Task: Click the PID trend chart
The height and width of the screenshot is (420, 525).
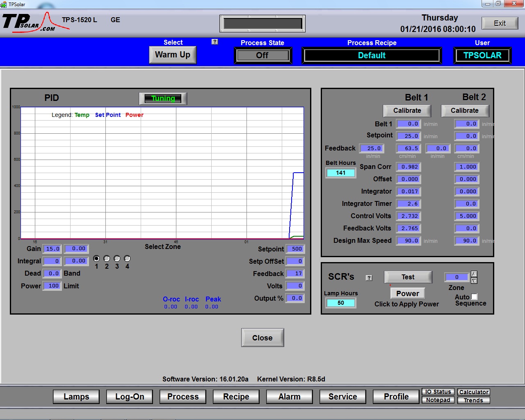Action: 162,173
